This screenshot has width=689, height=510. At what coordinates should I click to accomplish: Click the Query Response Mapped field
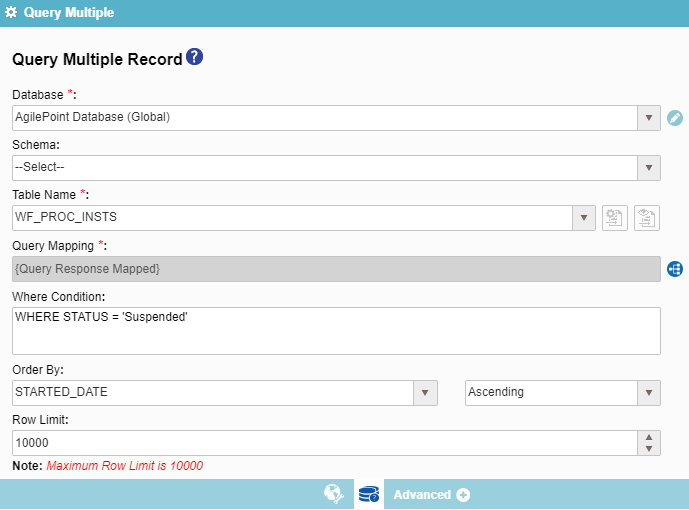pyautogui.click(x=336, y=269)
